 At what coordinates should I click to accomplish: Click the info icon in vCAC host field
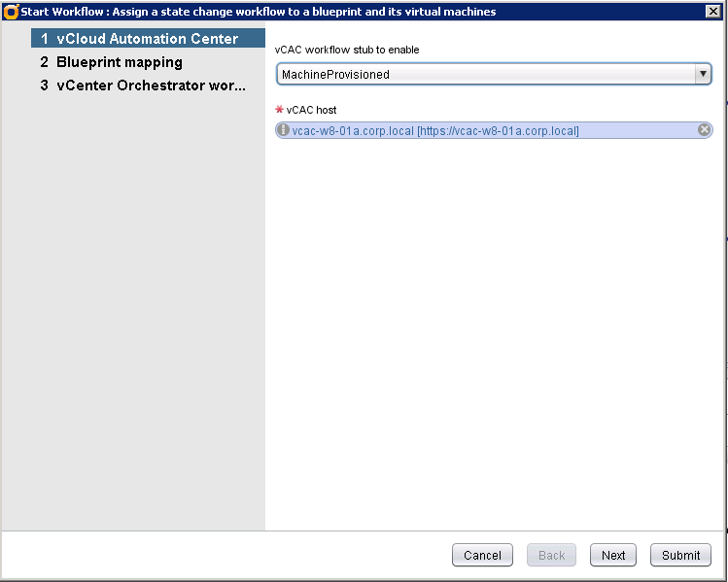[283, 130]
